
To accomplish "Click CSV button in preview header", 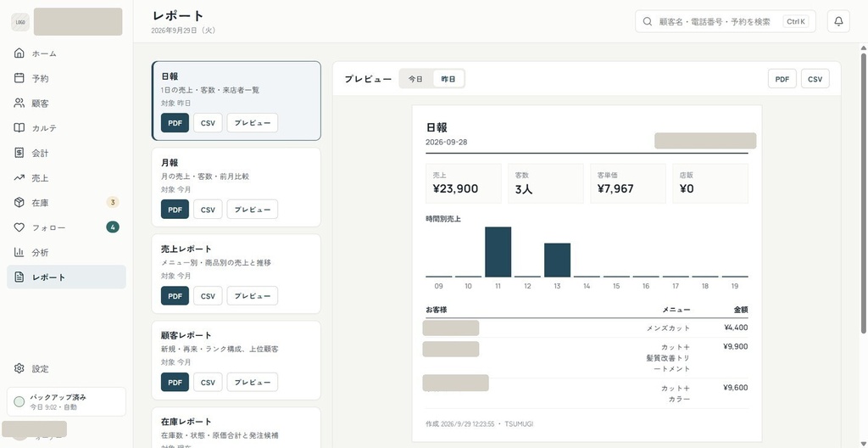I will pos(815,79).
